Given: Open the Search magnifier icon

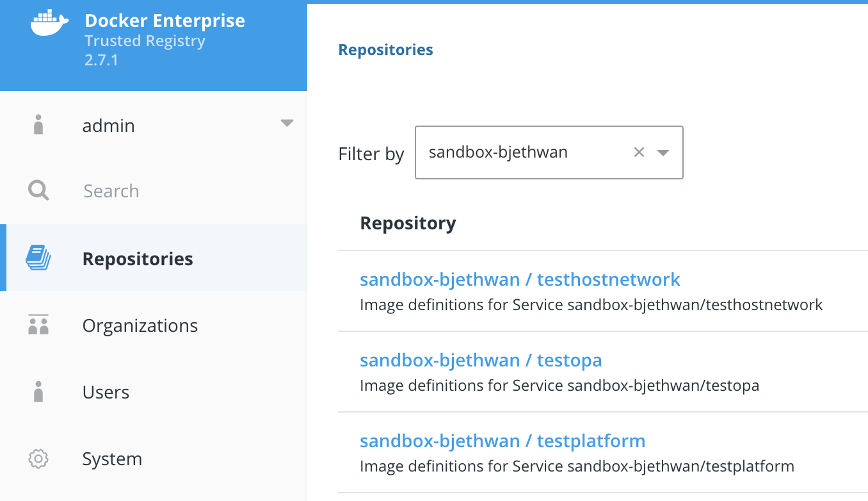Looking at the screenshot, I should tap(38, 190).
